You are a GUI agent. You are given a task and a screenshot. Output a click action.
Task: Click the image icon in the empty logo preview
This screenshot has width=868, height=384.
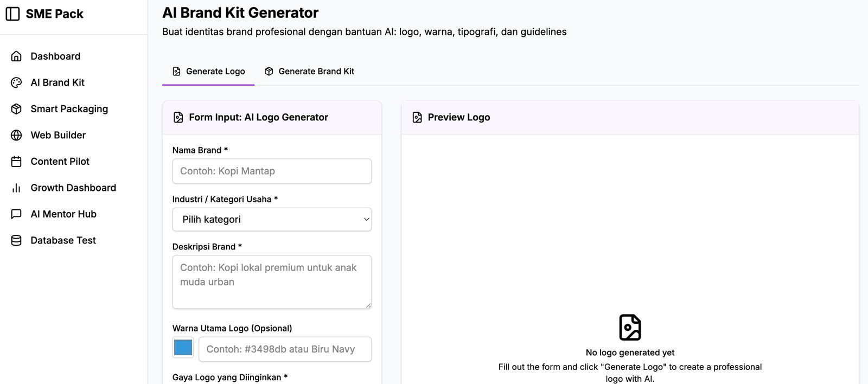[x=630, y=328]
